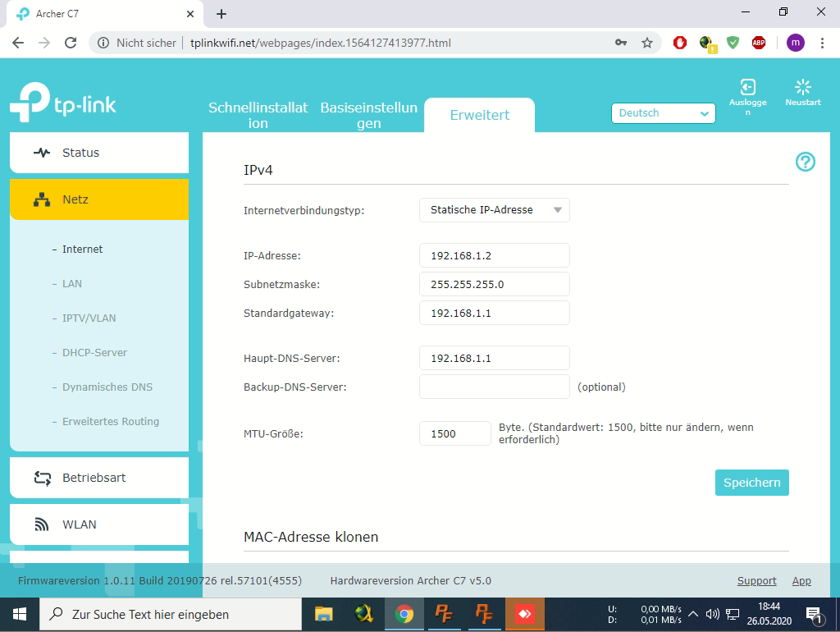This screenshot has height=632, width=840.
Task: Click the Standardgateway input field
Action: [495, 313]
